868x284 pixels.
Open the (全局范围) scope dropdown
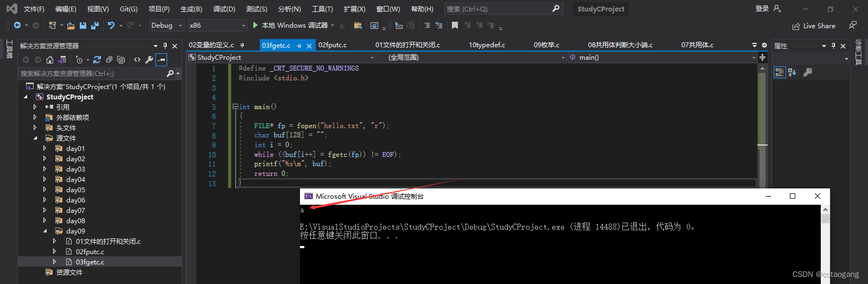tap(471, 57)
